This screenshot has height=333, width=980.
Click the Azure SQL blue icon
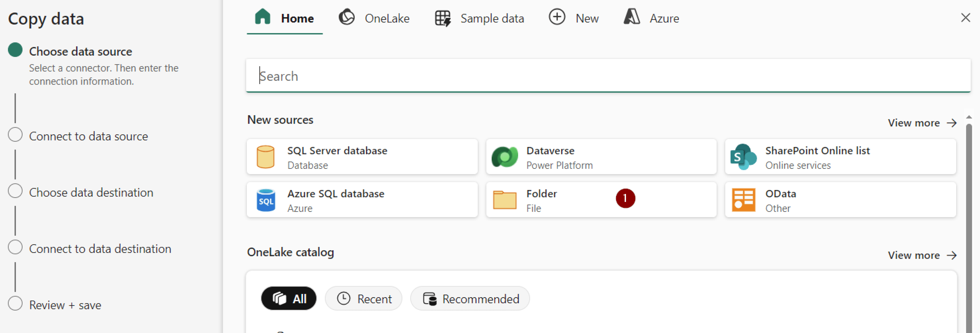(266, 200)
